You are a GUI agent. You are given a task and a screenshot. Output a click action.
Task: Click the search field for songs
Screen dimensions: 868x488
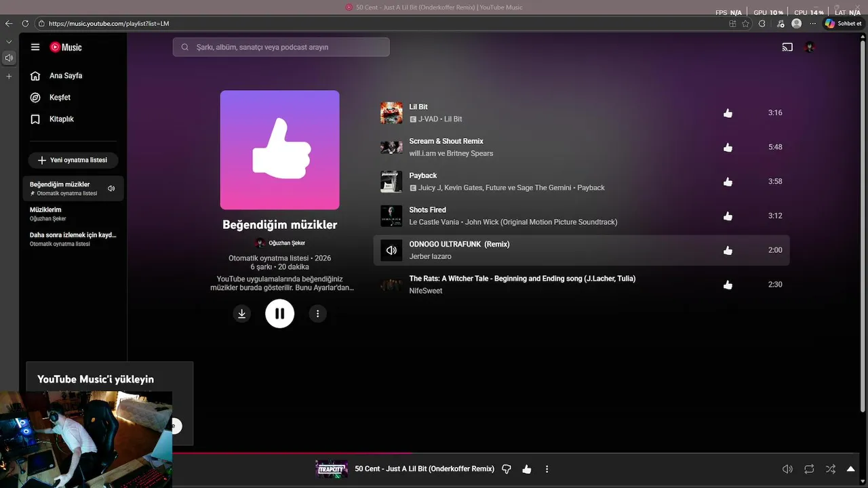coord(281,47)
